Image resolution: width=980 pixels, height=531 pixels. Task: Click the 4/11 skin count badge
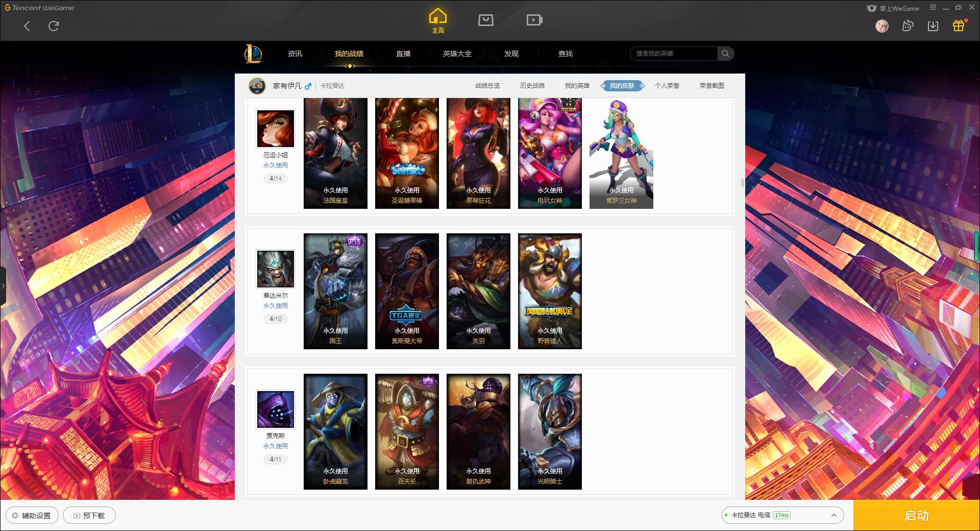click(x=276, y=460)
